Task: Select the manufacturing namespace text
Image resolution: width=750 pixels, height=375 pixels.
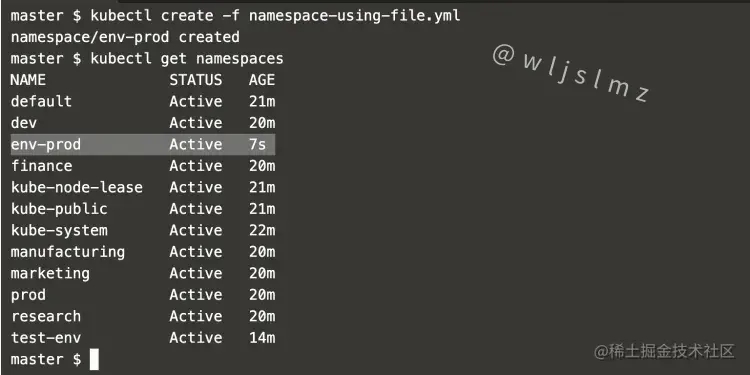Action: point(67,252)
